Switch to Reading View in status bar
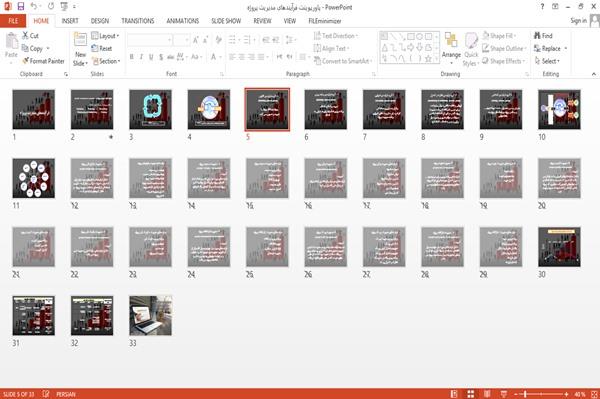The height and width of the screenshot is (399, 600). click(487, 394)
